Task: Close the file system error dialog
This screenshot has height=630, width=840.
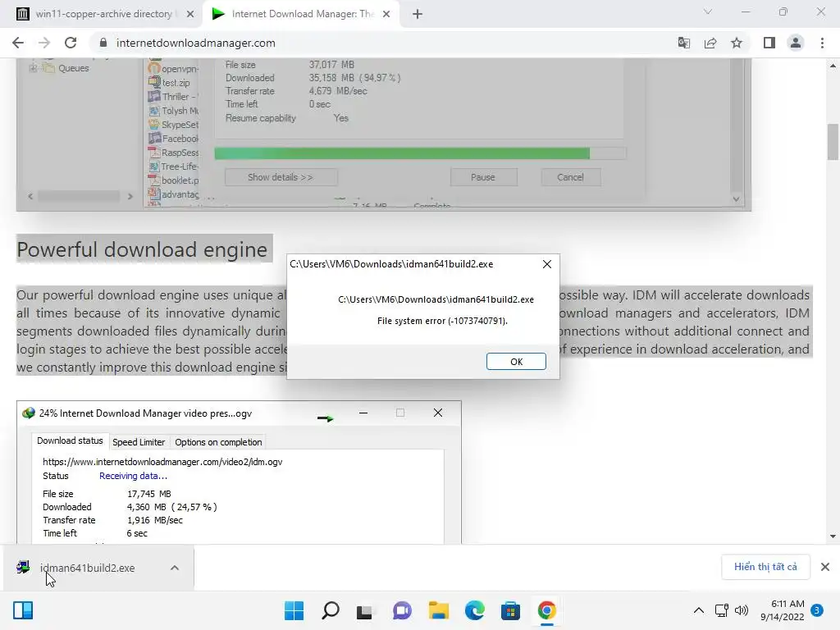Action: pos(547,264)
